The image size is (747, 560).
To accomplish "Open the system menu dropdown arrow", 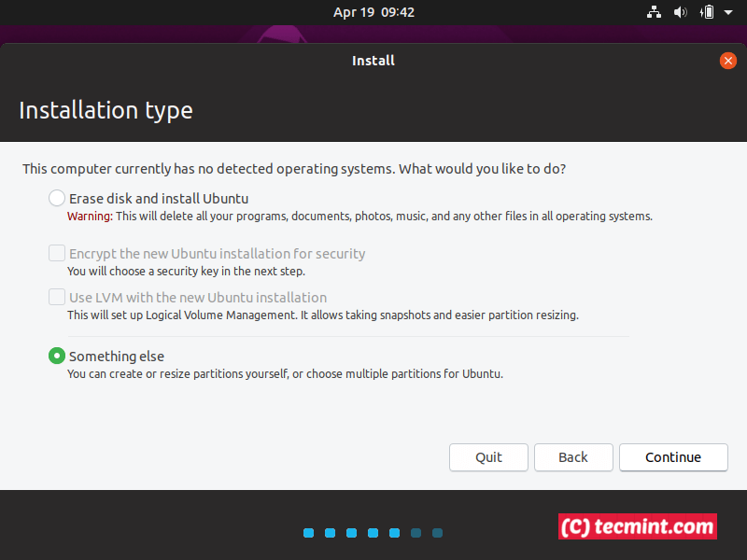I will click(727, 12).
